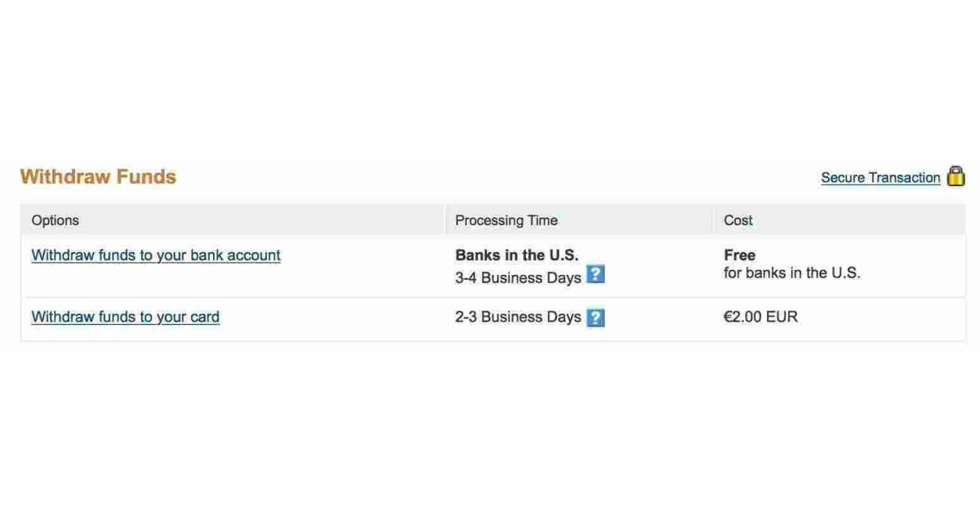The width and height of the screenshot is (980, 514).
Task: Click the Processing Time column header
Action: click(506, 220)
